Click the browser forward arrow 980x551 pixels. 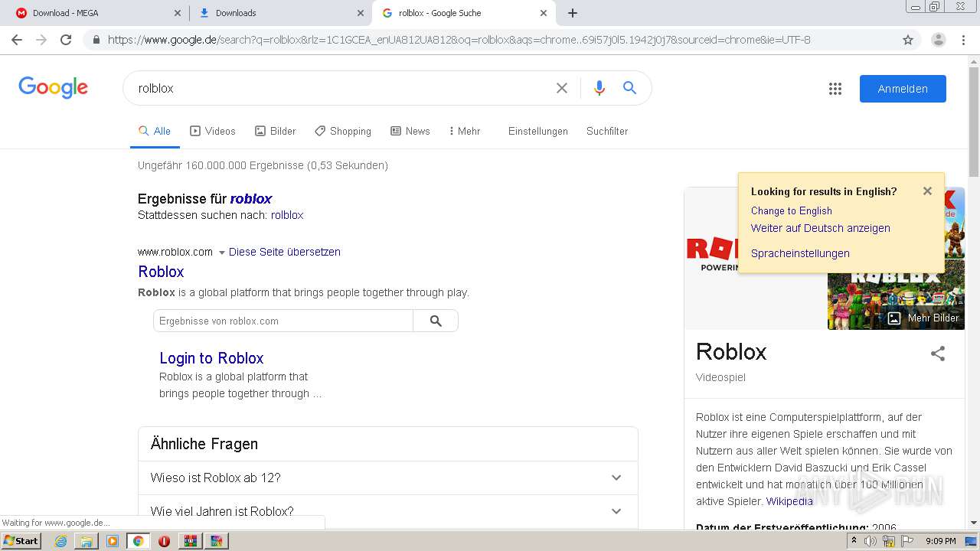pos(41,40)
